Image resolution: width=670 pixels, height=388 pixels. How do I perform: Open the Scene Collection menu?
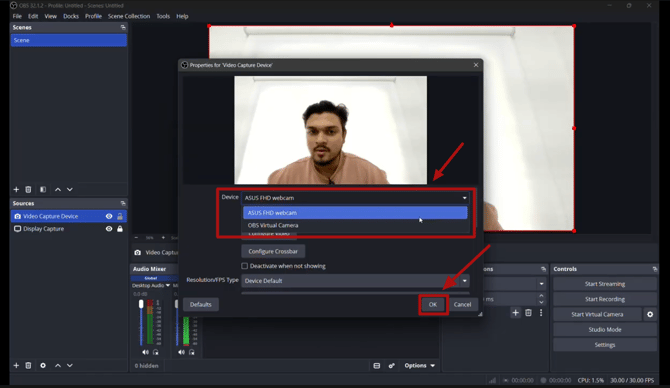[x=129, y=16]
